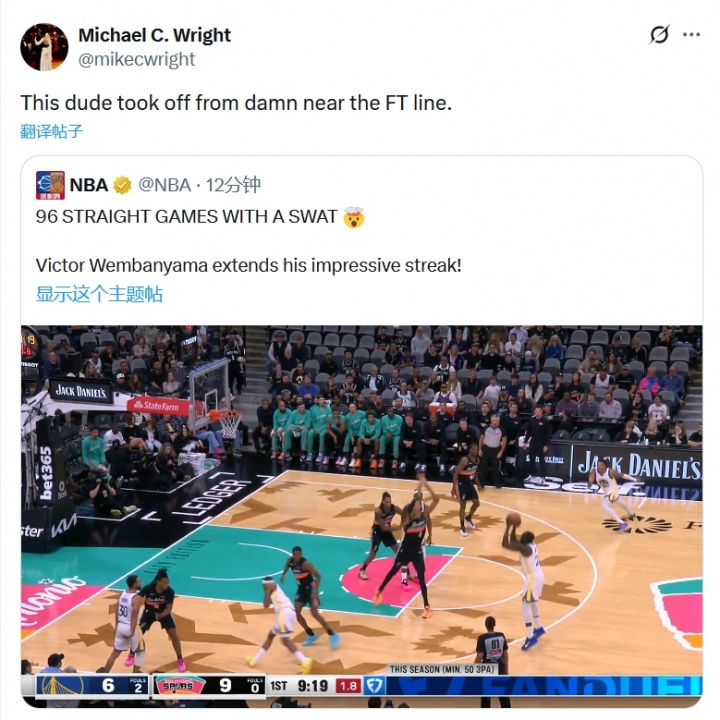Open Michael C. Wright's profile avatar
Image resolution: width=720 pixels, height=720 pixels.
44,47
